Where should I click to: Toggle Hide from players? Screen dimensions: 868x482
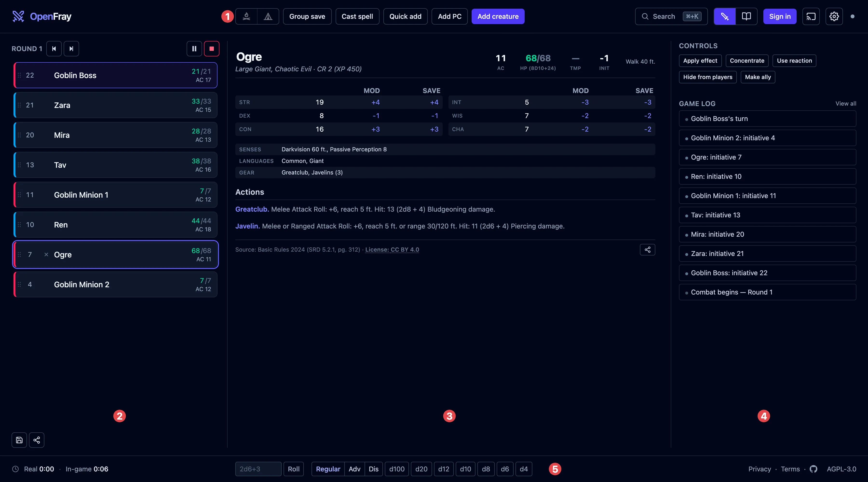click(x=708, y=77)
